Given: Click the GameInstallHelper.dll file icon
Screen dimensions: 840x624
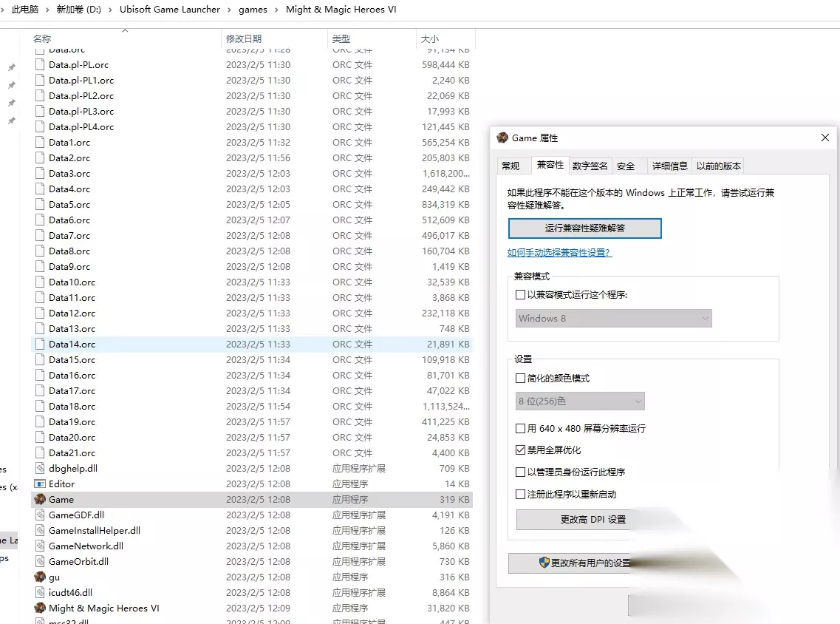Looking at the screenshot, I should coord(40,530).
